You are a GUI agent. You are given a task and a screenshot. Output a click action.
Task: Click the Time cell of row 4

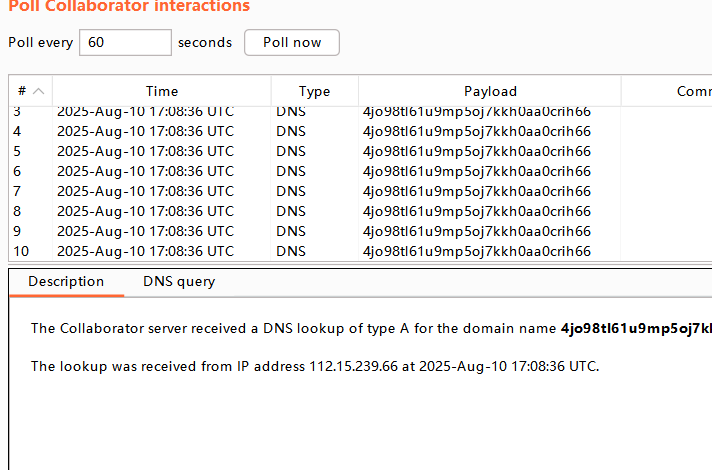pyautogui.click(x=145, y=131)
